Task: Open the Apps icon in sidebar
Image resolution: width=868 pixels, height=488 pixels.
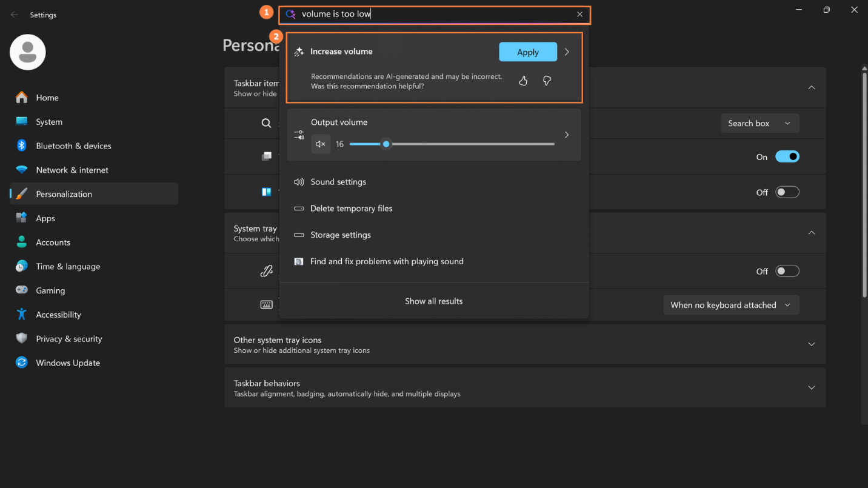Action: pos(22,218)
